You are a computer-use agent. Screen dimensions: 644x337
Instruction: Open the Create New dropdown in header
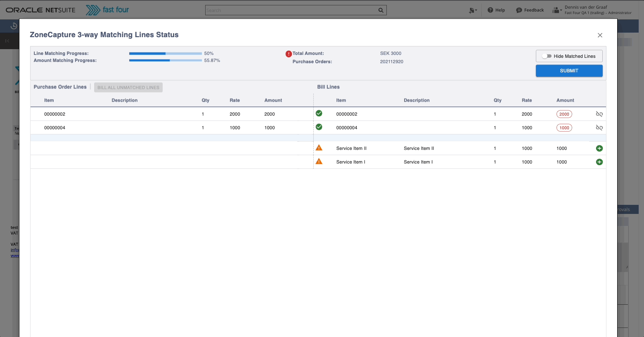click(473, 10)
